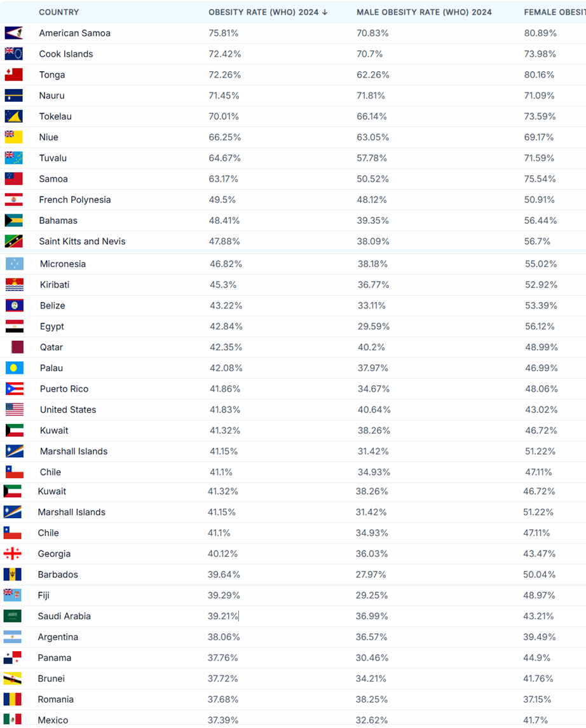Click the Georgia flag icon
Viewport: 586px width, 728px height.
(13, 553)
